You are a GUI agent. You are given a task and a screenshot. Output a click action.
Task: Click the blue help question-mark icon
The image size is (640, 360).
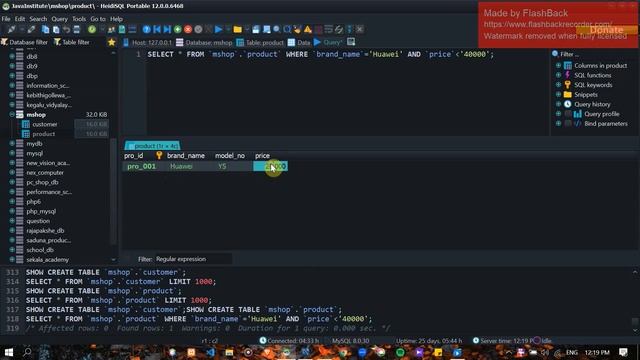click(147, 29)
